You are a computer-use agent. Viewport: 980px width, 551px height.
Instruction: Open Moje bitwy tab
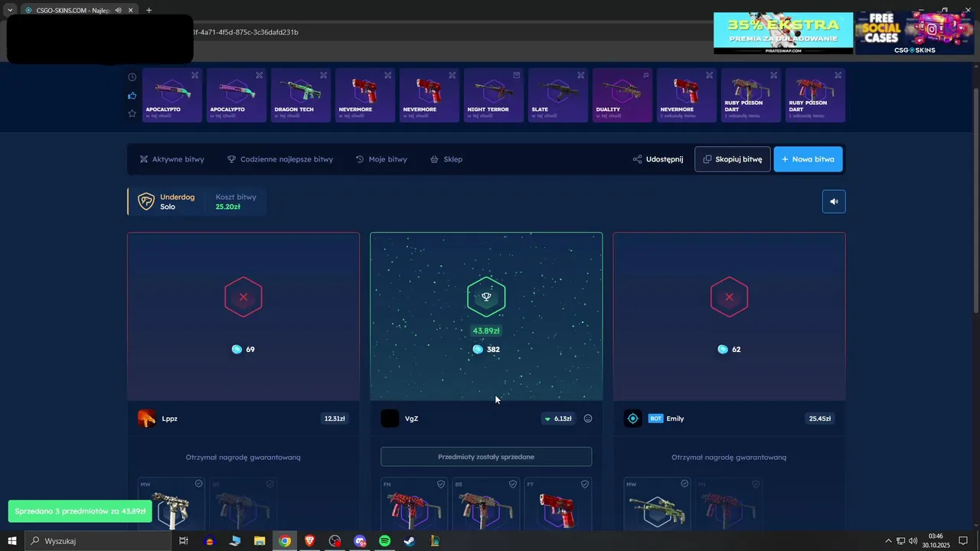pyautogui.click(x=381, y=159)
